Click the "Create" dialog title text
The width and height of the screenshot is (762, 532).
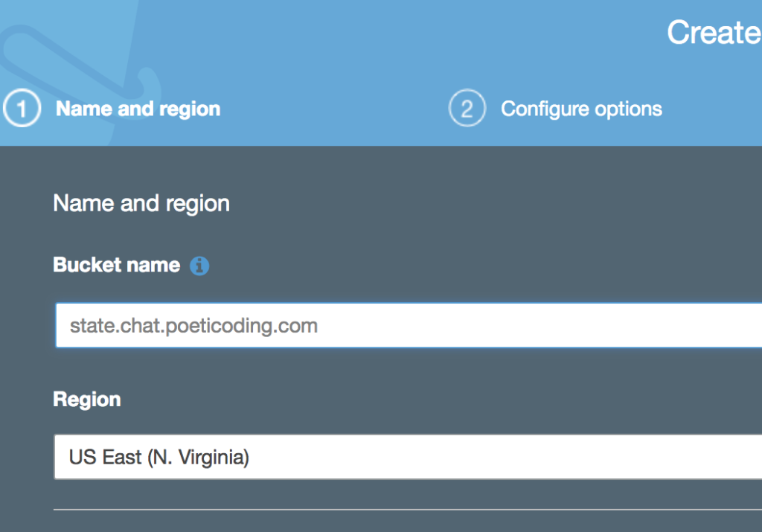click(x=714, y=33)
